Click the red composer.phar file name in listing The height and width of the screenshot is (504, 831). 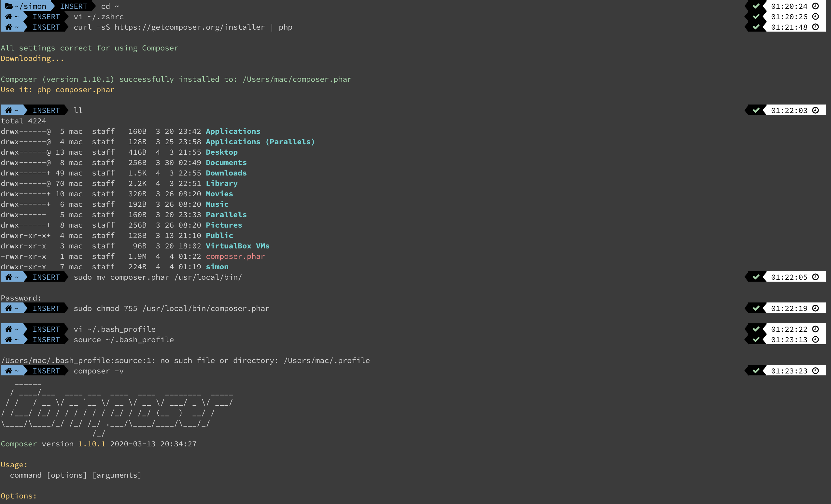[235, 257]
